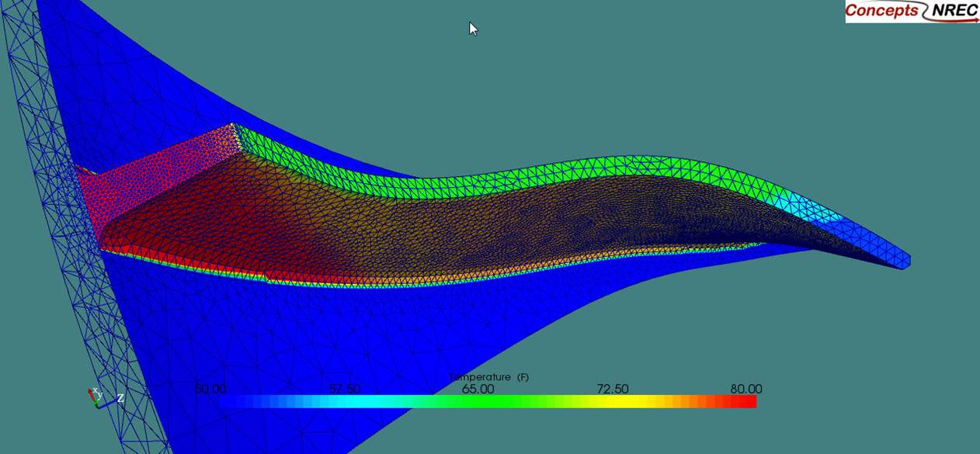Click the 57.50 legend tick label
The width and height of the screenshot is (980, 454).
[x=344, y=389]
